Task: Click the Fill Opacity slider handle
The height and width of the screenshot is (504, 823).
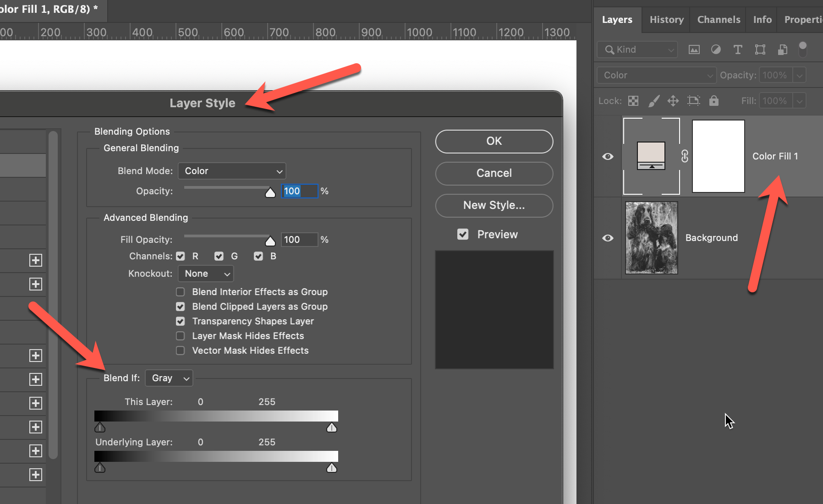Action: tap(270, 241)
